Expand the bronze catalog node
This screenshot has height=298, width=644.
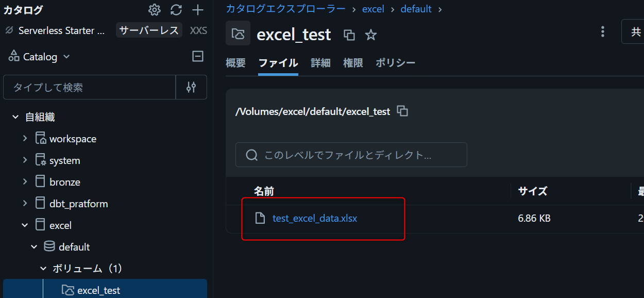[25, 181]
